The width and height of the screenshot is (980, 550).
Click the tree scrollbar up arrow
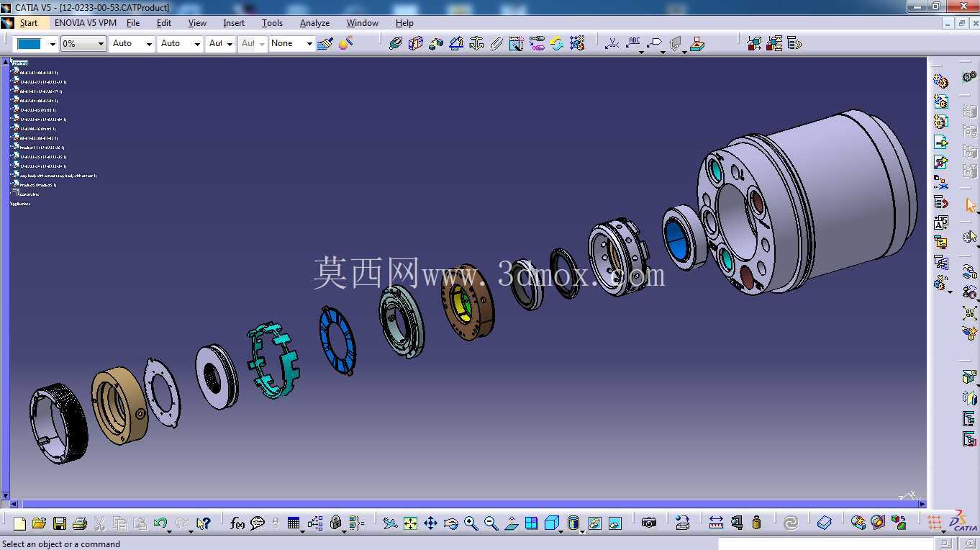point(5,61)
